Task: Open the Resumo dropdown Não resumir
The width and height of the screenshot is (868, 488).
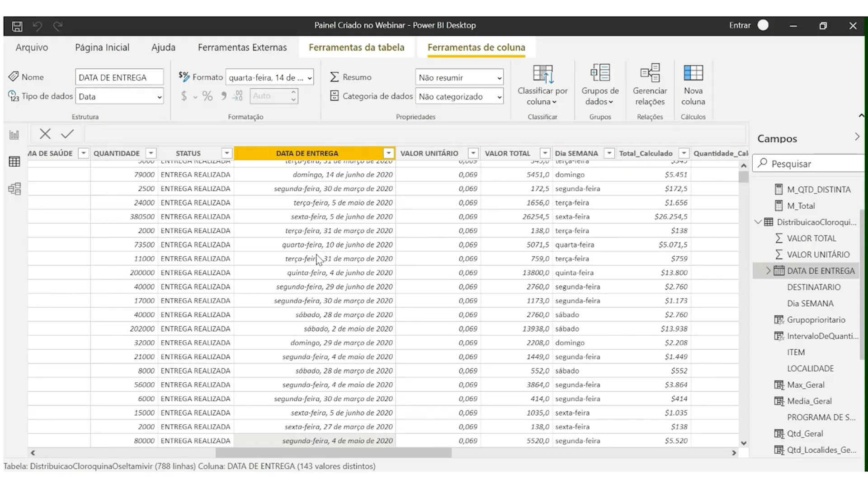Action: coord(459,77)
